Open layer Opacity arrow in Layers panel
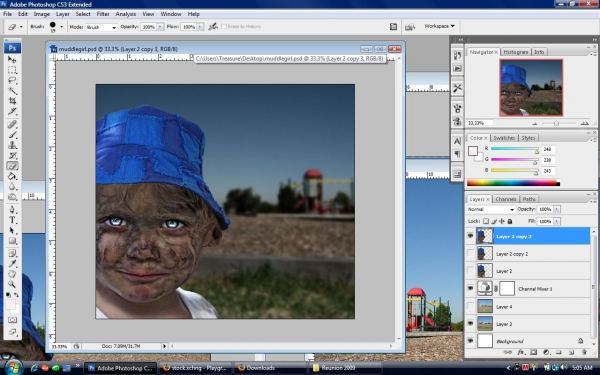Screen dimensions: 600x375 click(x=557, y=209)
